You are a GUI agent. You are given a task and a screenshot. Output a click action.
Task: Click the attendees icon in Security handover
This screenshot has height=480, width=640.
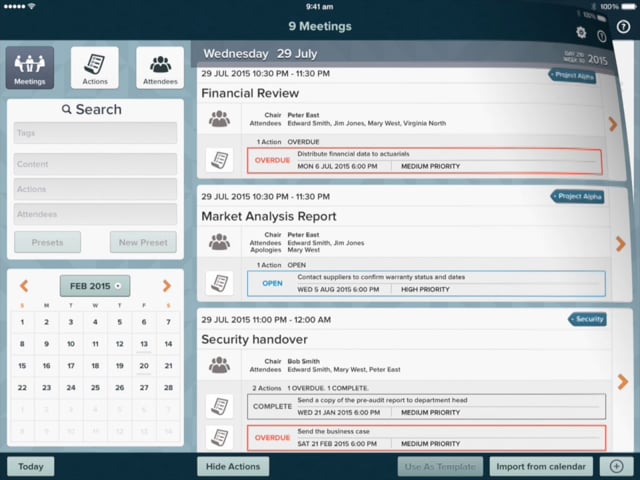coord(219,365)
